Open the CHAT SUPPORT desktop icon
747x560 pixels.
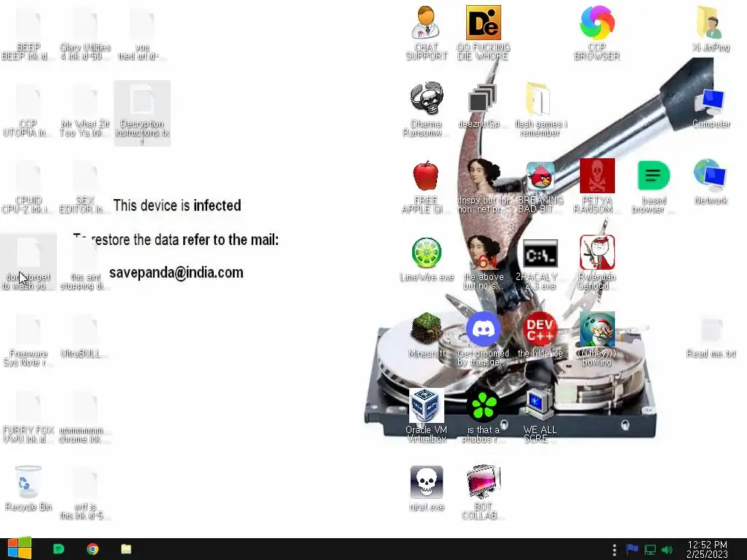426,32
